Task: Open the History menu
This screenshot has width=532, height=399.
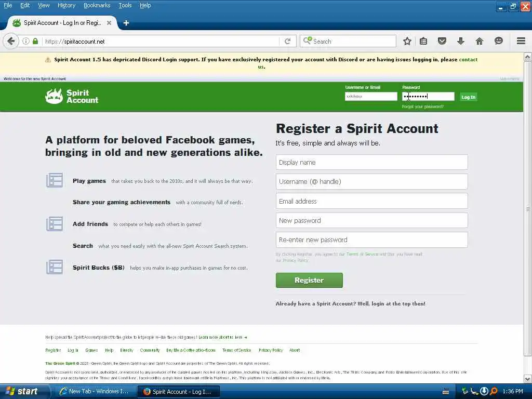Action: click(x=66, y=5)
